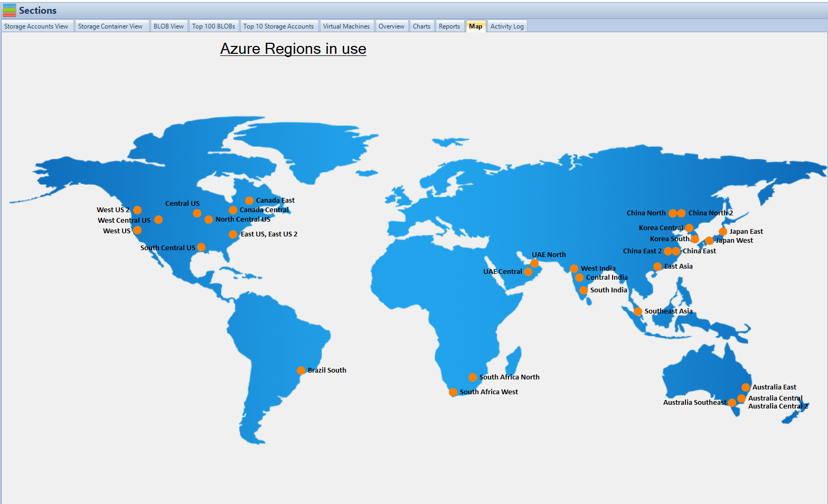Click the Canada East region marker
The width and height of the screenshot is (828, 504).
(x=249, y=201)
